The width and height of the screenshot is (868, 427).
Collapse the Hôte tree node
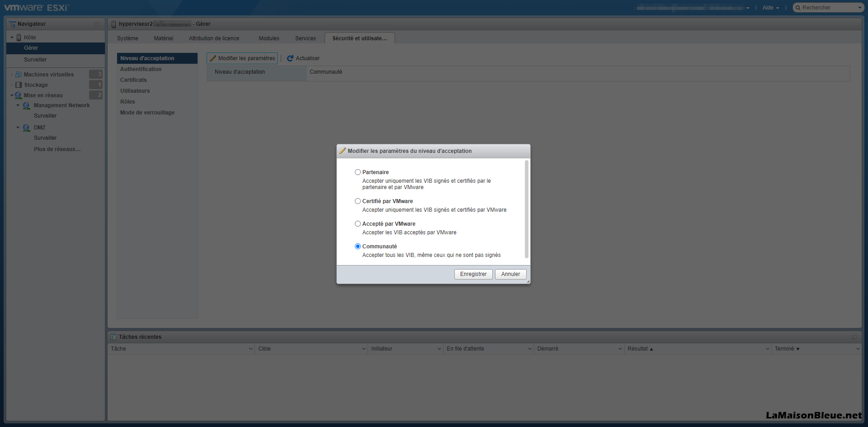12,38
